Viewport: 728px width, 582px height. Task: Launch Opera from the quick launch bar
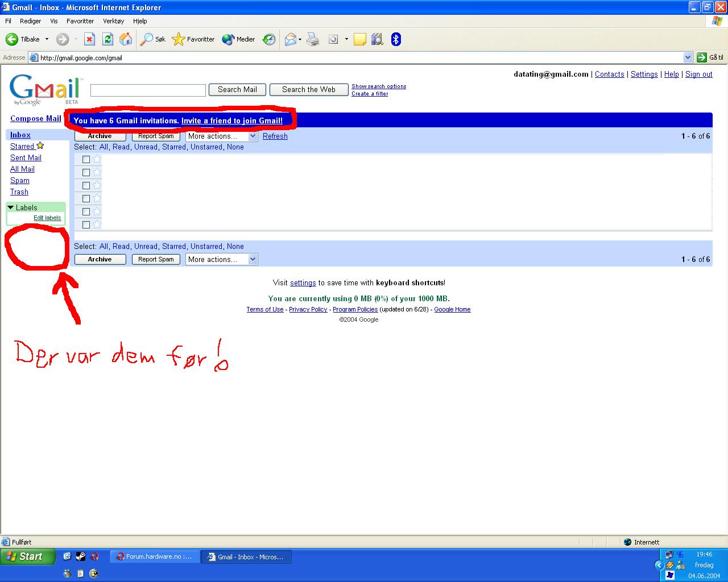pos(94,556)
